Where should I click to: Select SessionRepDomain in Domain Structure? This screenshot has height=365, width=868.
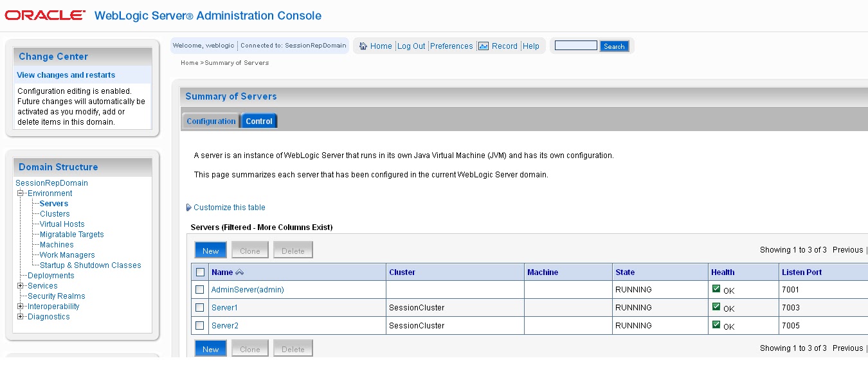coord(51,183)
